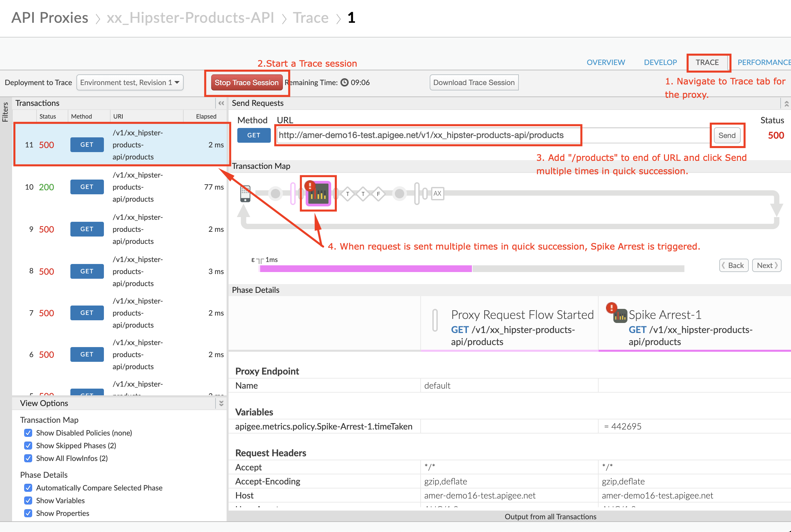Toggle Automatically Compare Selected Phase checkbox
The width and height of the screenshot is (791, 532).
(28, 487)
